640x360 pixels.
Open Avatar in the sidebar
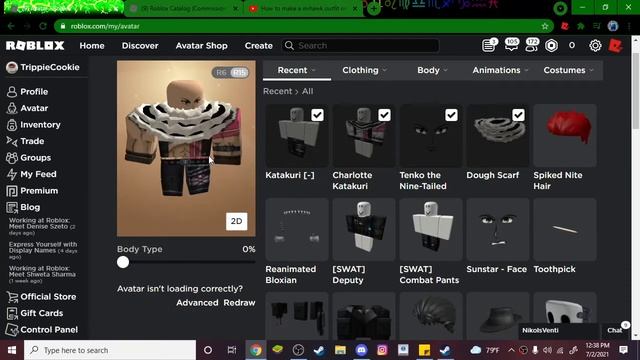pyautogui.click(x=27, y=108)
